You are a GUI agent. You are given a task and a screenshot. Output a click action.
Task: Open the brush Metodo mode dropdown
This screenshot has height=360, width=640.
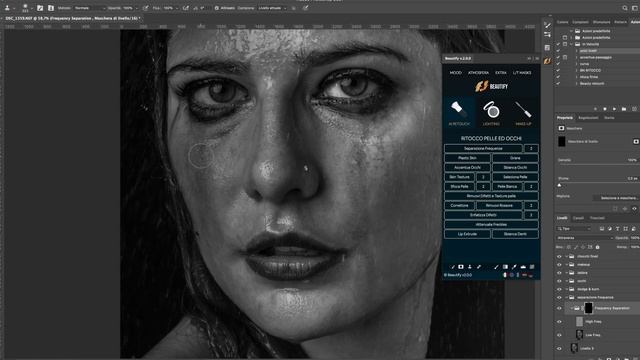click(89, 8)
